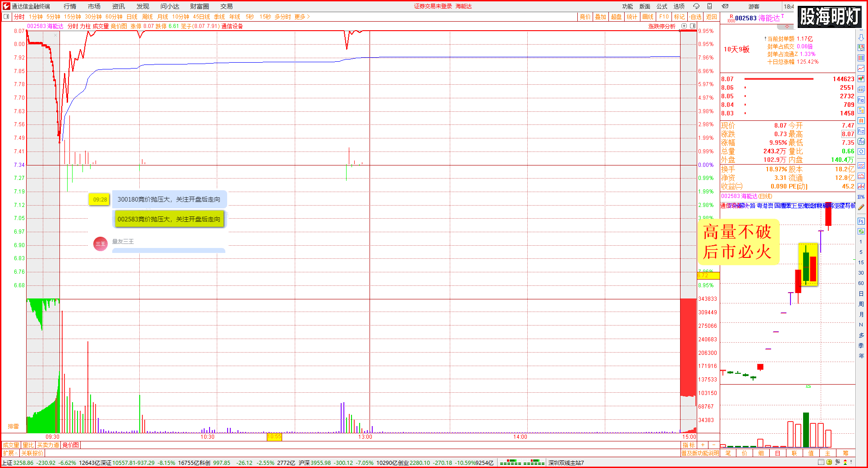Screen dimensions: 868x468
Task: Switch right panel to 日 tab
Action: click(777, 453)
